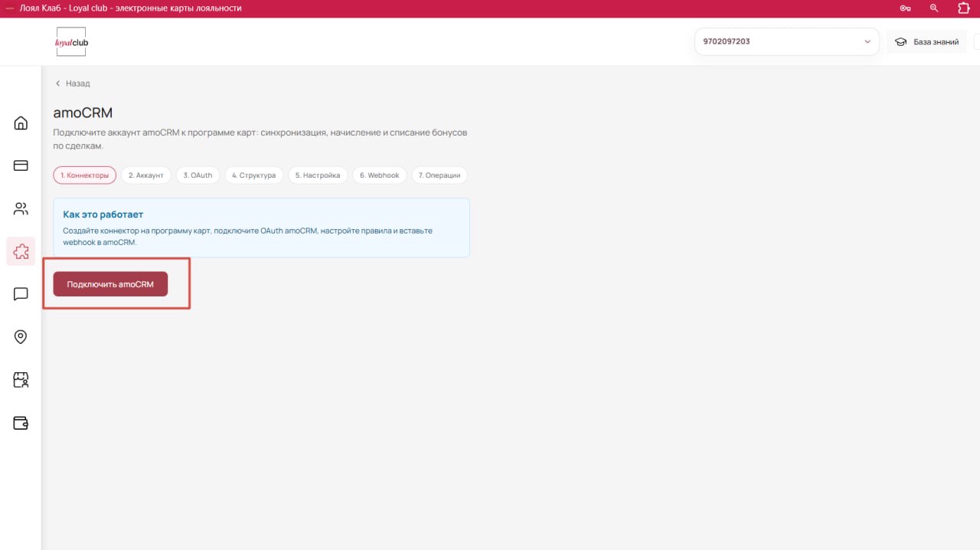Viewport: 980px width, 550px height.
Task: Click the Как это работает heading
Action: pos(103,214)
